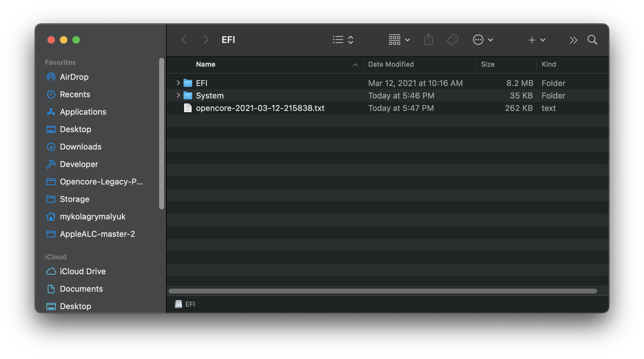Image resolution: width=644 pixels, height=359 pixels.
Task: Click the Edit Tags icon
Action: [452, 40]
